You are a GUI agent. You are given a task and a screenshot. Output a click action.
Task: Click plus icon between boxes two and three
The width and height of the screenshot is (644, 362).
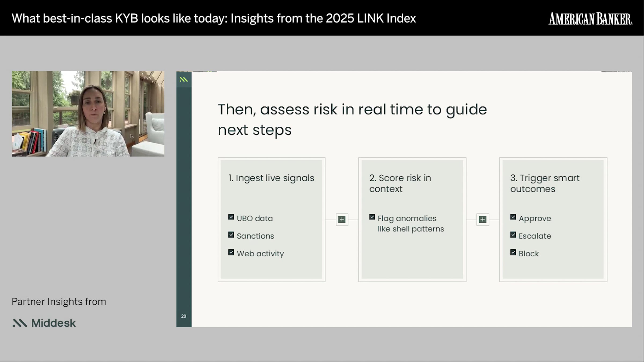(x=482, y=220)
